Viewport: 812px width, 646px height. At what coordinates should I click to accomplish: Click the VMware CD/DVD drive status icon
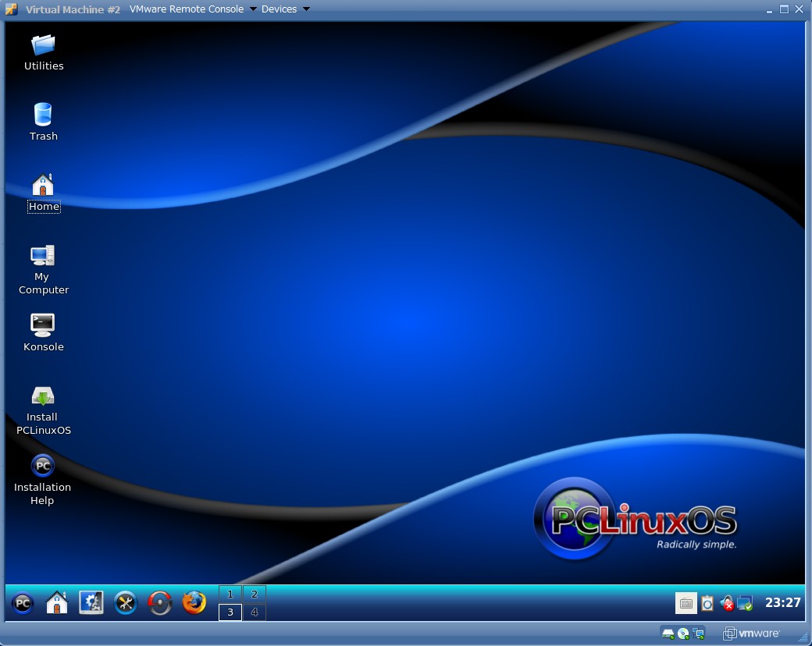coord(683,634)
